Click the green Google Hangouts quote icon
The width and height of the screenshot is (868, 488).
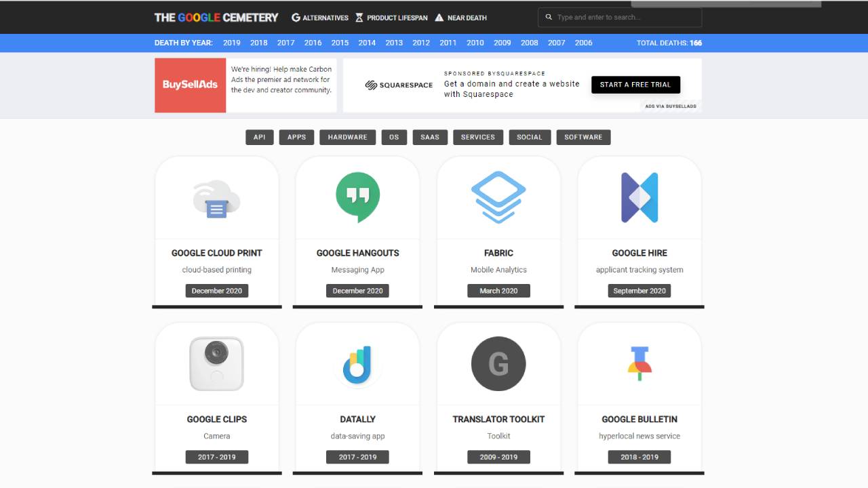click(x=358, y=197)
